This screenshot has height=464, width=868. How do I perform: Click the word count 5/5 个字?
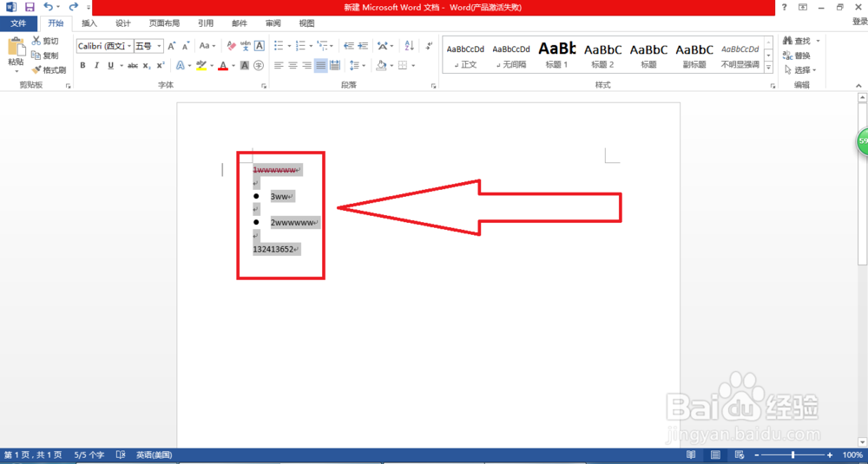(89, 455)
